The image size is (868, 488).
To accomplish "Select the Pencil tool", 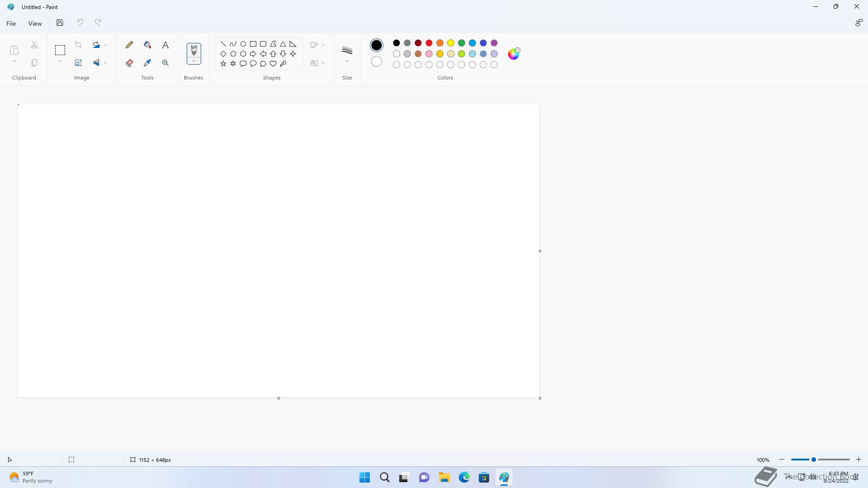I will (129, 45).
